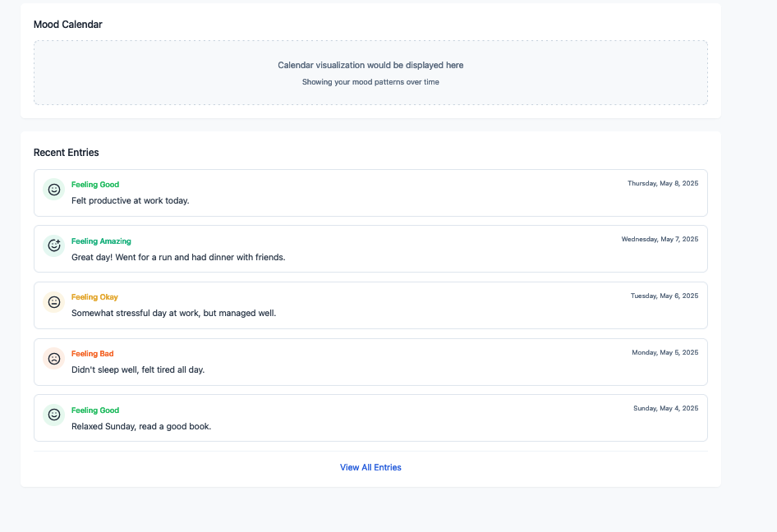Click the sad face Feeling Bad icon
The image size is (777, 532).
54,359
